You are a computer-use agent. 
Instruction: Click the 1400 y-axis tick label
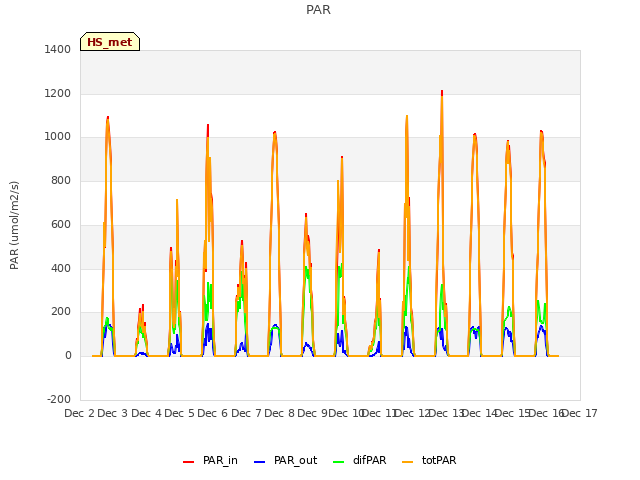coord(58,49)
